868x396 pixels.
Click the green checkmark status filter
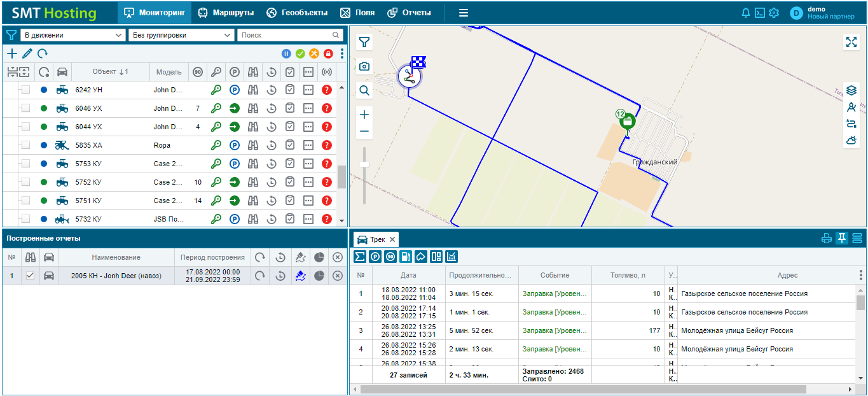tap(300, 53)
